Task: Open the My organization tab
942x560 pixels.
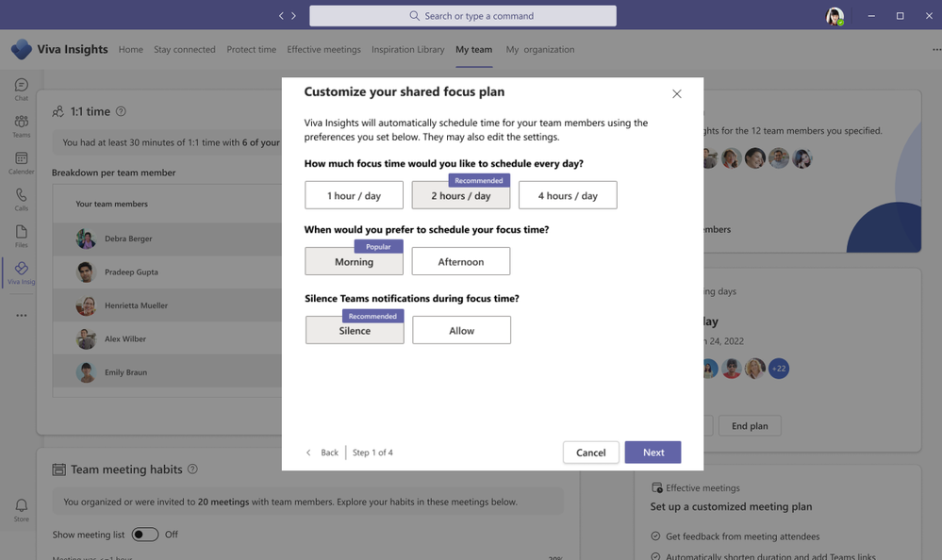Action: pyautogui.click(x=540, y=49)
